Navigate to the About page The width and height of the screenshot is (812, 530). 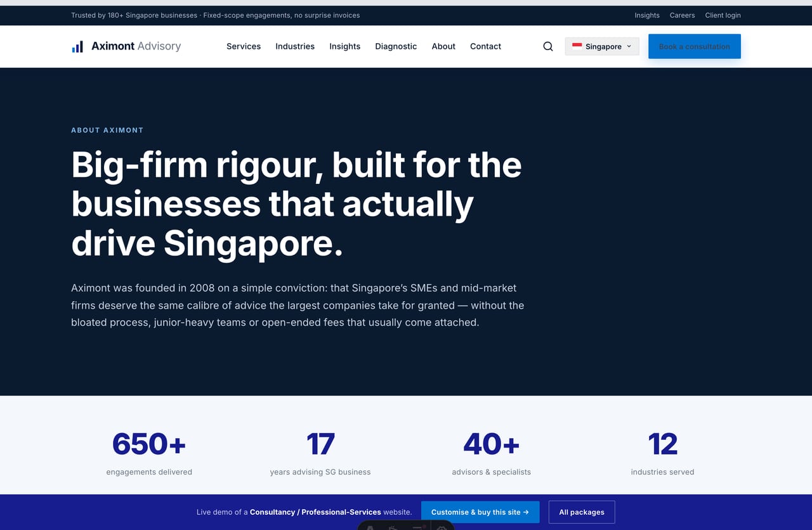[443, 46]
